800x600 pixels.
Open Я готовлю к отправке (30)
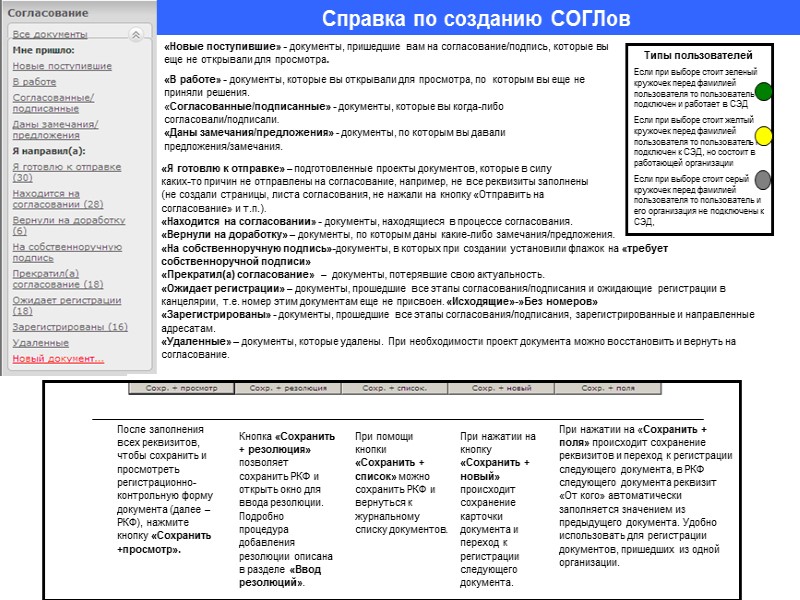(67, 172)
